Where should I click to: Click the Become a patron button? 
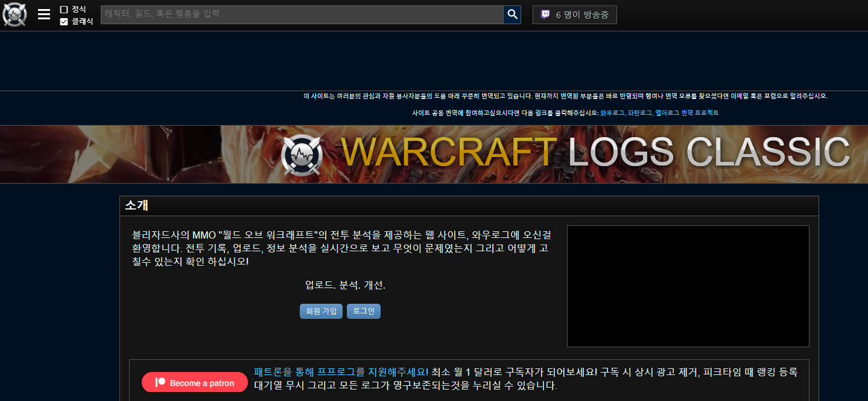[x=195, y=382]
